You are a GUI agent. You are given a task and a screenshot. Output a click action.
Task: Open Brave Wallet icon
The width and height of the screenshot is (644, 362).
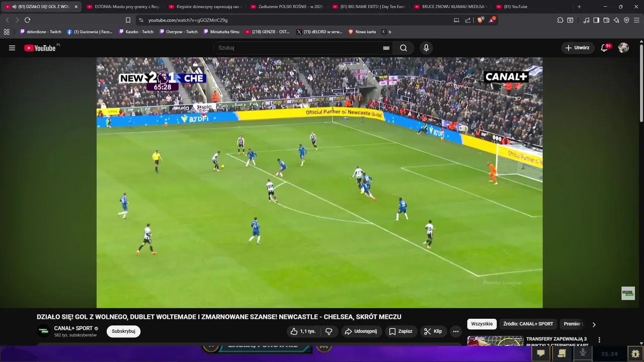tap(606, 20)
